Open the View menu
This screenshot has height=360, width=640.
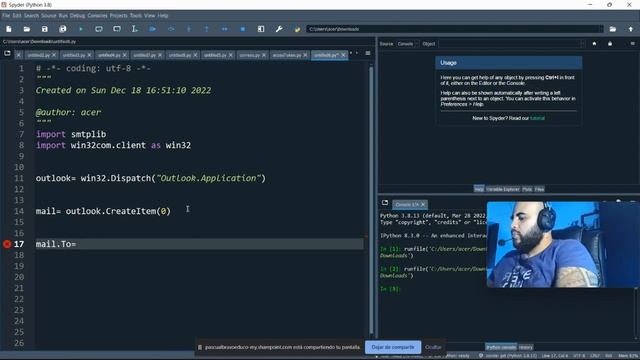coord(149,16)
